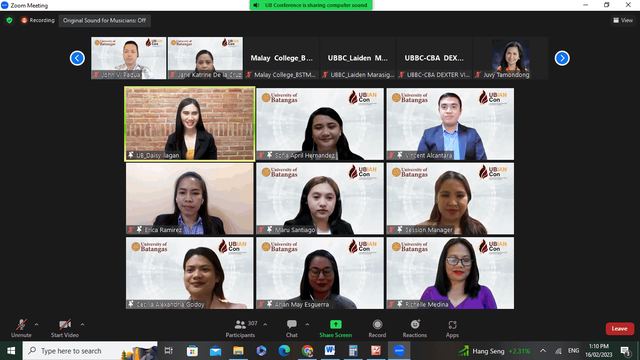Select the UBBC-CBA DEX... participant tile
Image resolution: width=640 pixels, height=360 pixels.
[x=434, y=58]
